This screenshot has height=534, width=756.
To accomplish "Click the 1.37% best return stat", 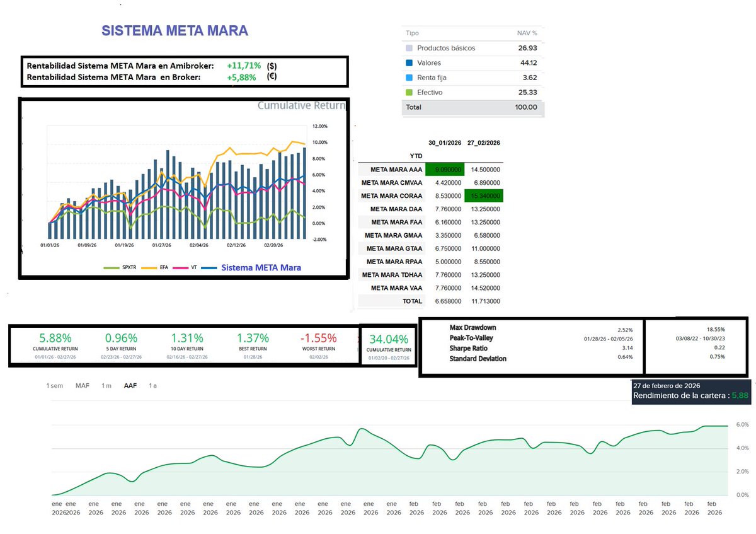I will 253,338.
